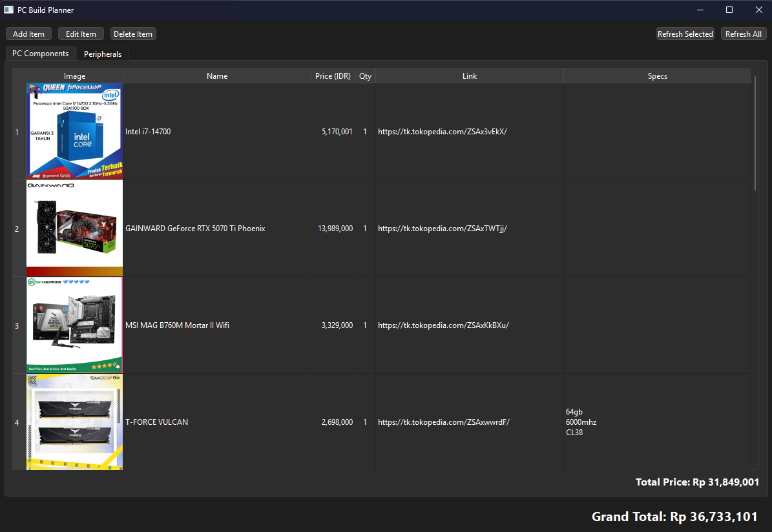This screenshot has height=532, width=772.
Task: Click the ZSAxwwrdF tokopedia link
Action: 444,422
